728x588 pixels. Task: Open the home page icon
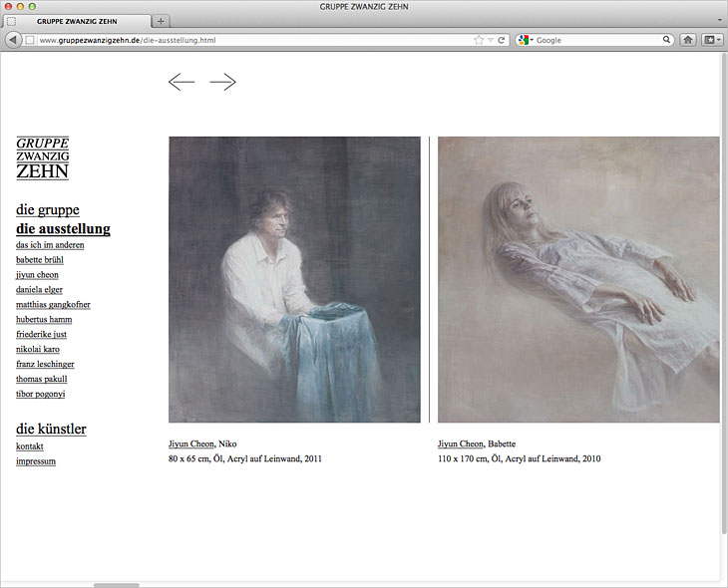click(x=688, y=40)
